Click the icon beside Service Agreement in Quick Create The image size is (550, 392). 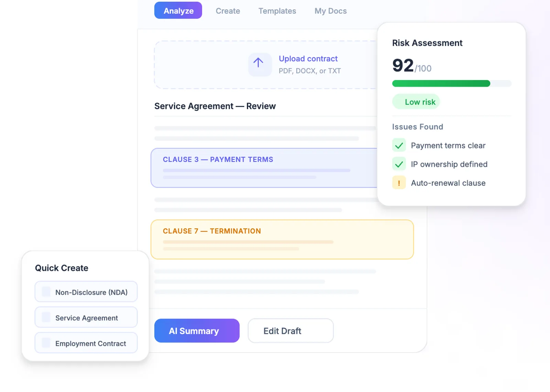[x=46, y=317]
